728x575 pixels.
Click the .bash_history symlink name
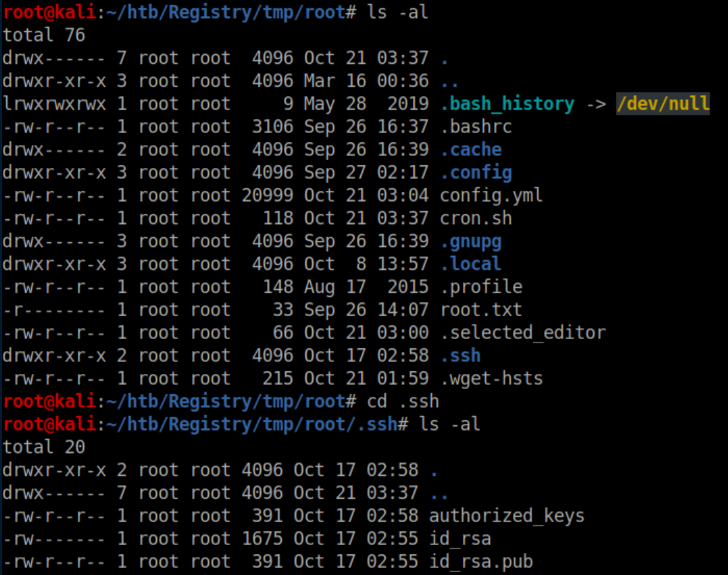tap(507, 104)
